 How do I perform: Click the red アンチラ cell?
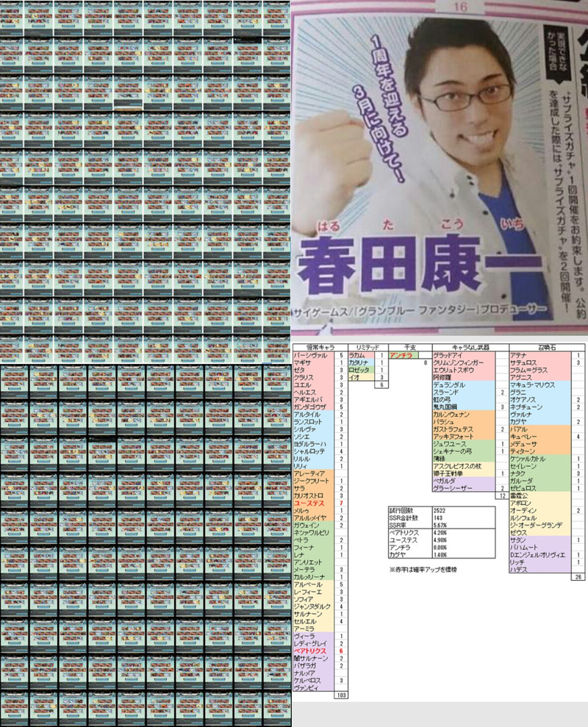(404, 355)
